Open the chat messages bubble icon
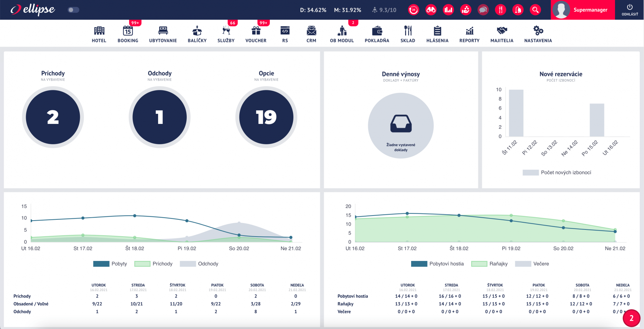644x329 pixels. pos(483,10)
